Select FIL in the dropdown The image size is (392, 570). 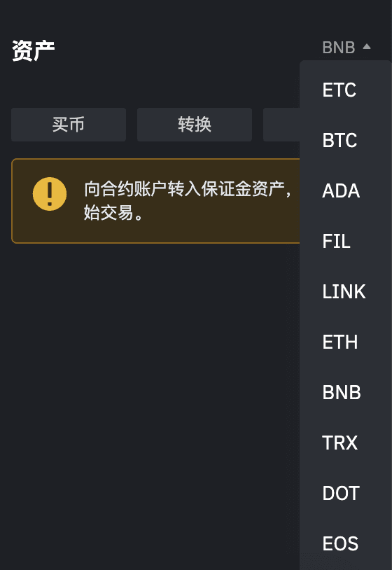337,242
